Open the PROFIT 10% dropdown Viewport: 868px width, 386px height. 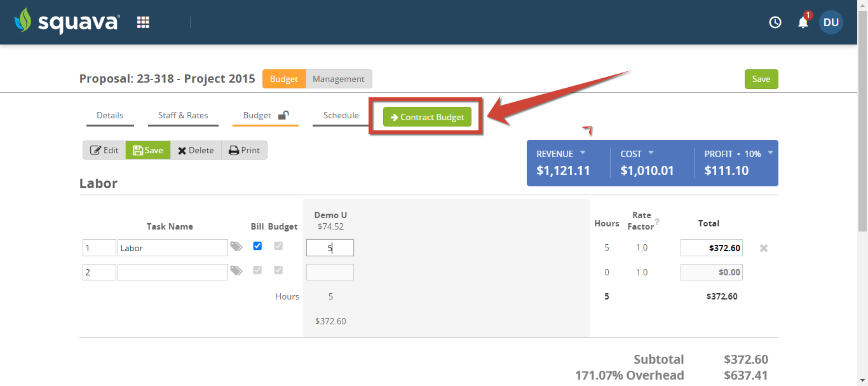point(770,153)
